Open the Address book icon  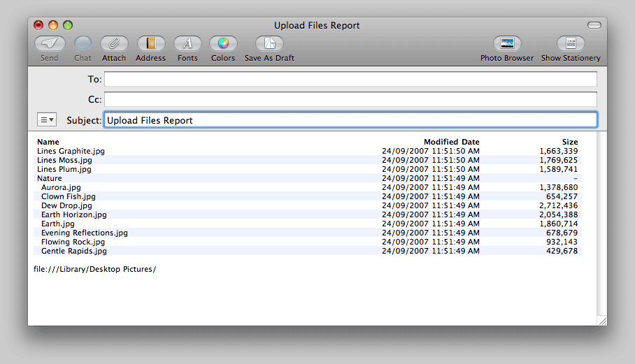[151, 43]
